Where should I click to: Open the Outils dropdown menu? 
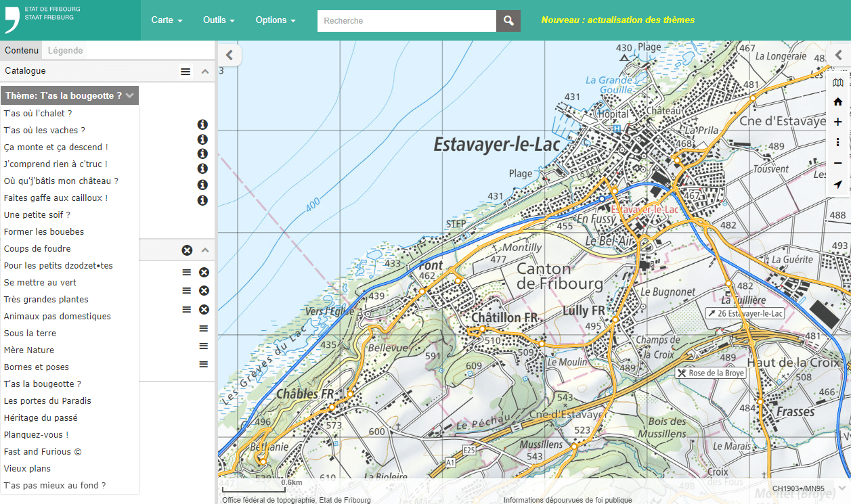click(219, 20)
